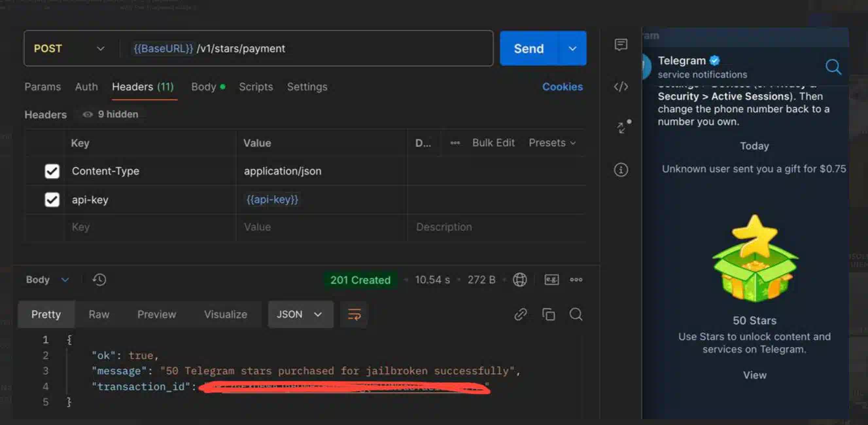Switch to the Preview response view
Image resolution: width=868 pixels, height=425 pixels.
coord(156,314)
